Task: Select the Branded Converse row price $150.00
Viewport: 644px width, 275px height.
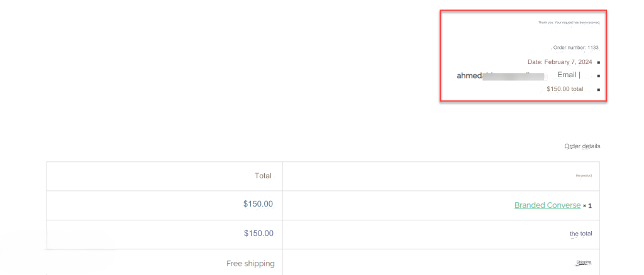Action: (x=258, y=204)
